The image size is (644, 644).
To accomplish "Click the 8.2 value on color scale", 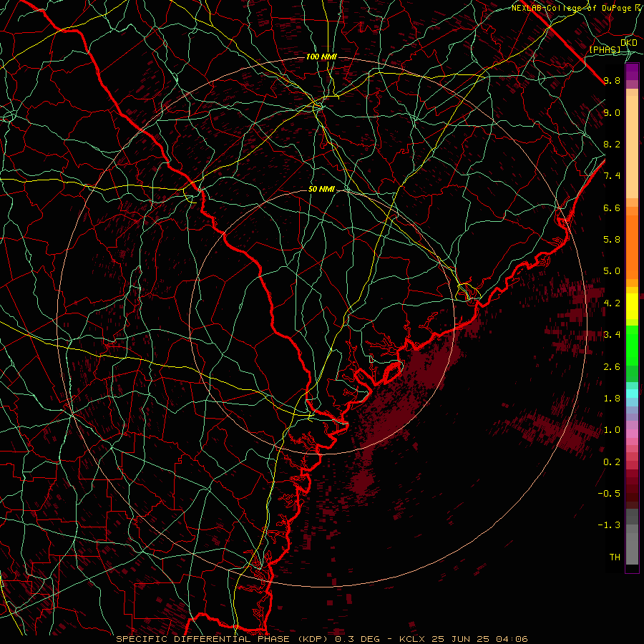I will [612, 144].
